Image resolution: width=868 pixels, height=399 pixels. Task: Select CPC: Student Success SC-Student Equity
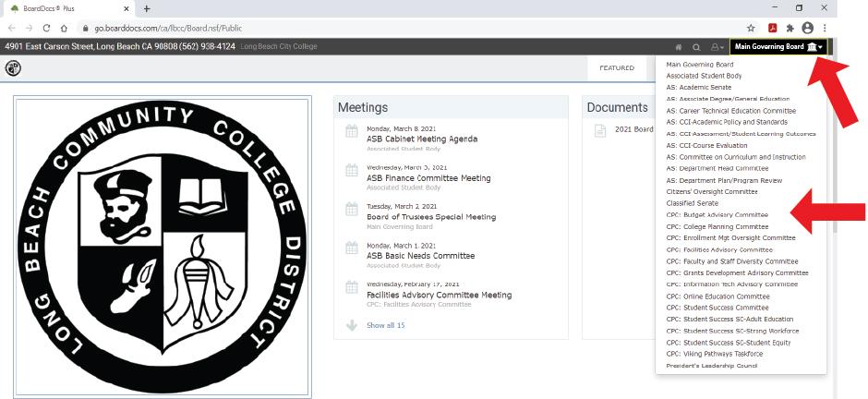[729, 343]
